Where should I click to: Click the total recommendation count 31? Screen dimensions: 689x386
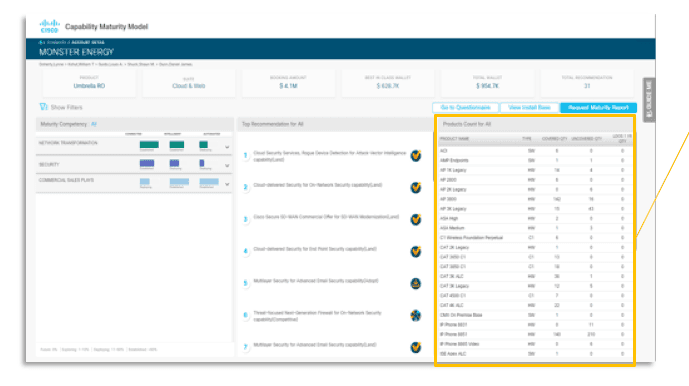[x=587, y=86]
